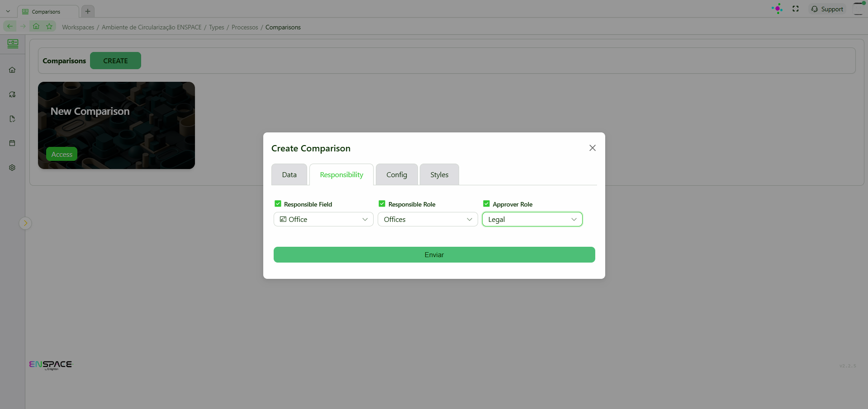Add a new tab with plus button

[88, 11]
